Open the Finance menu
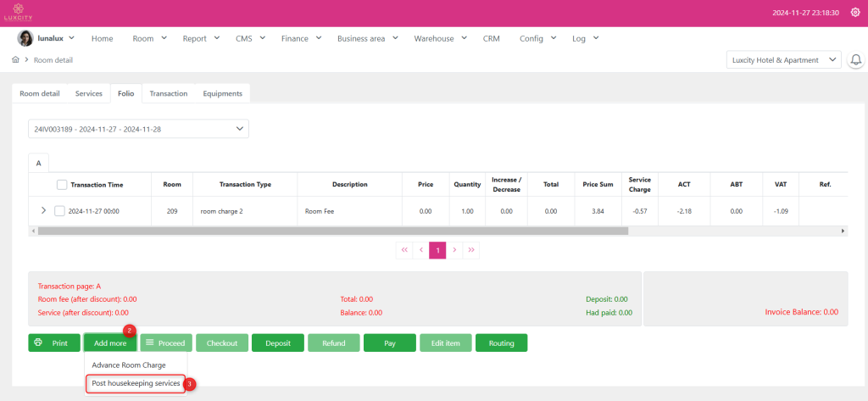This screenshot has width=868, height=401. click(300, 38)
